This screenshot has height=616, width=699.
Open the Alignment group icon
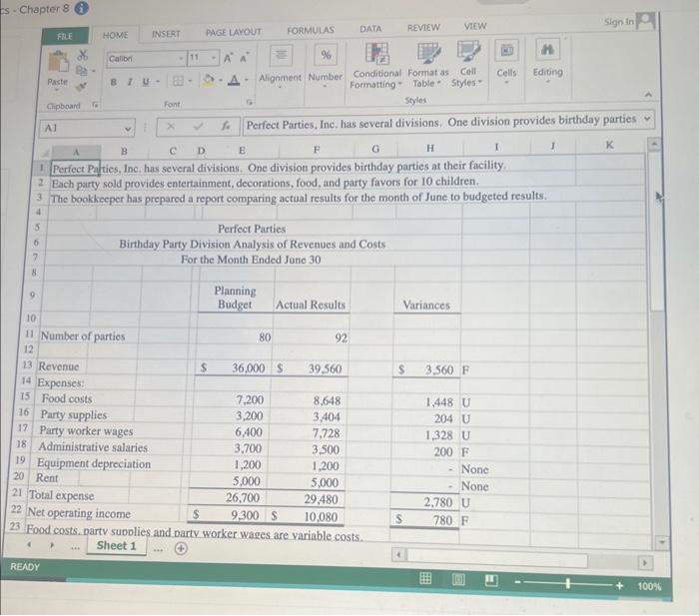pyautogui.click(x=281, y=55)
